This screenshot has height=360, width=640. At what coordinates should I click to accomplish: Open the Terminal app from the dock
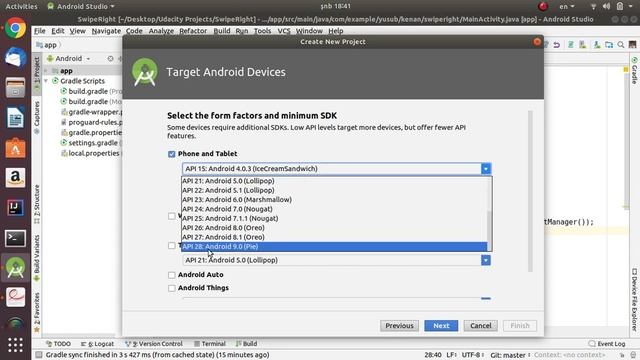click(16, 238)
